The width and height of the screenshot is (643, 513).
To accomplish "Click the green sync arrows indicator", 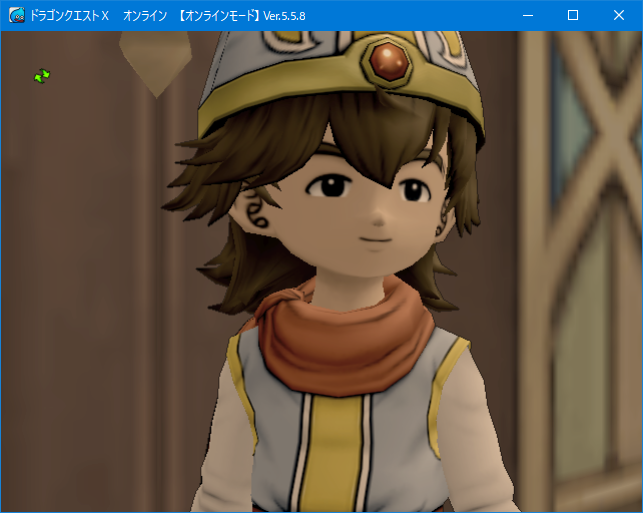I will tap(42, 76).
